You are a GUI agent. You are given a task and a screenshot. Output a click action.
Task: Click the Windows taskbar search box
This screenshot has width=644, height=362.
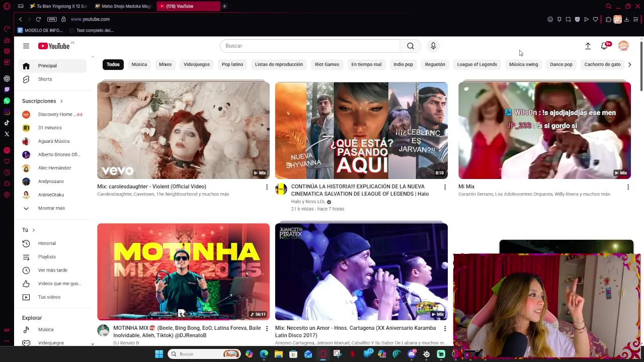204,354
